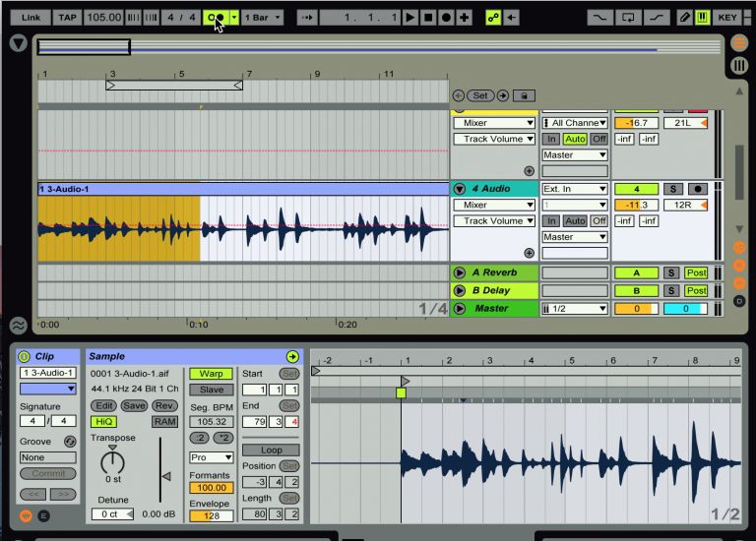Adjust the Master volume orange slider

pyautogui.click(x=637, y=309)
